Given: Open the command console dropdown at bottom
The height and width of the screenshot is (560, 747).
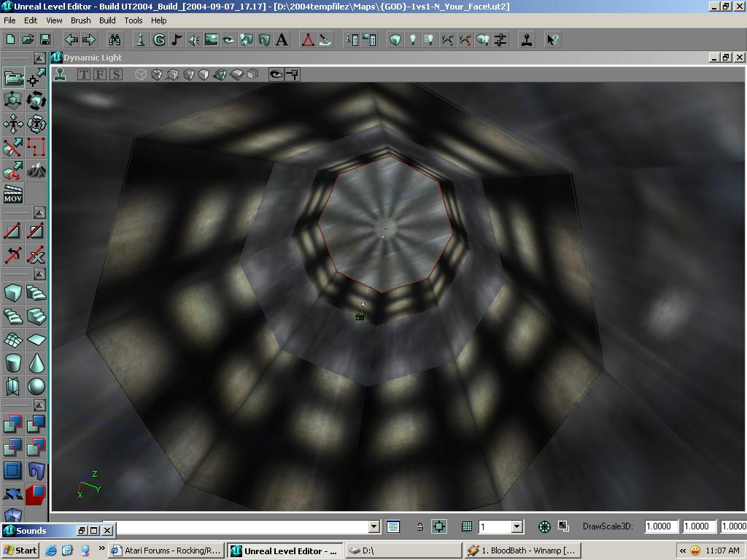Looking at the screenshot, I should coord(373,526).
